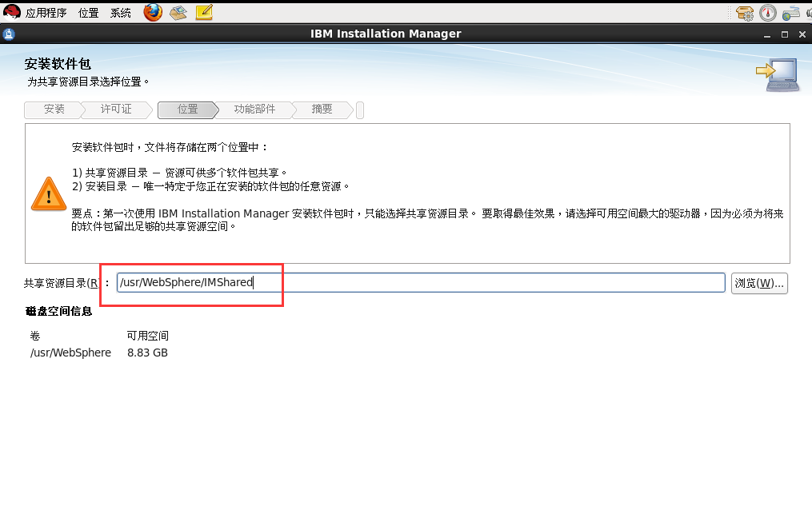Click the 为共享资源目录选择位置 subtitle
This screenshot has height=518, width=812.
coord(88,82)
